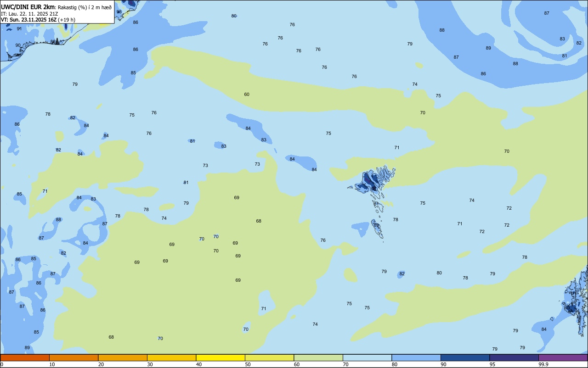Select the 20–30 amber legend color
This screenshot has height=368, width=588.
pyautogui.click(x=123, y=357)
